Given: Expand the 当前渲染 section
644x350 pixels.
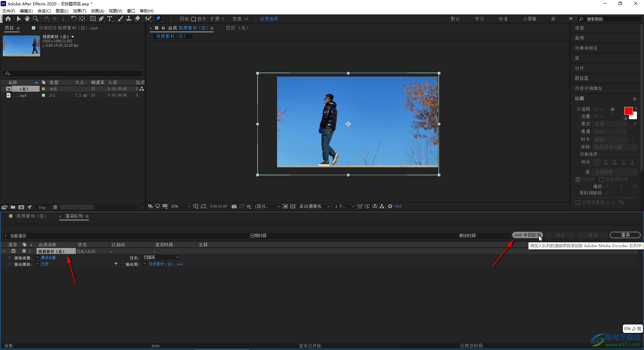Looking at the screenshot, I should pos(6,235).
